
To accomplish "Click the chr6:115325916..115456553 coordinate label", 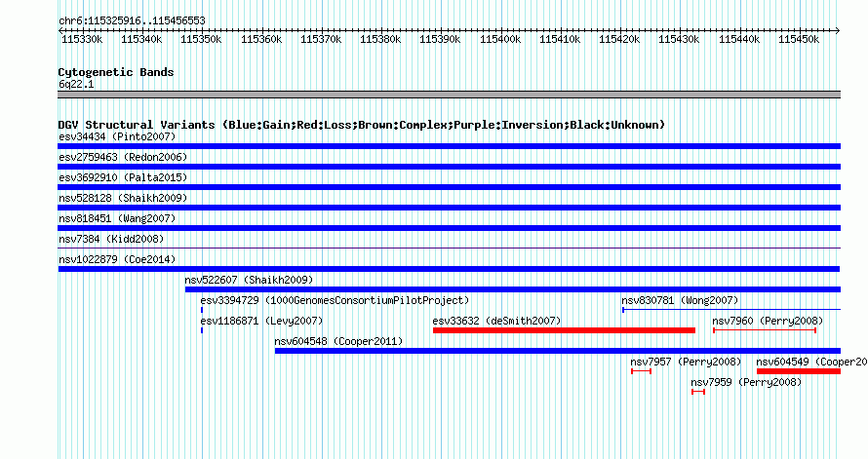I will (132, 20).
